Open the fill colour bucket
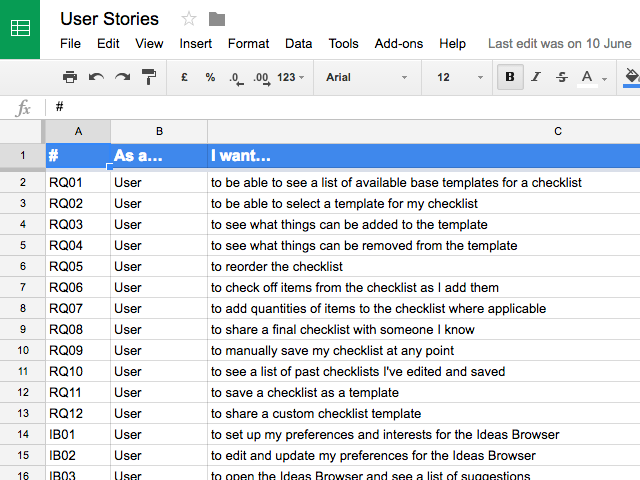This screenshot has height=480, width=640. [x=631, y=77]
